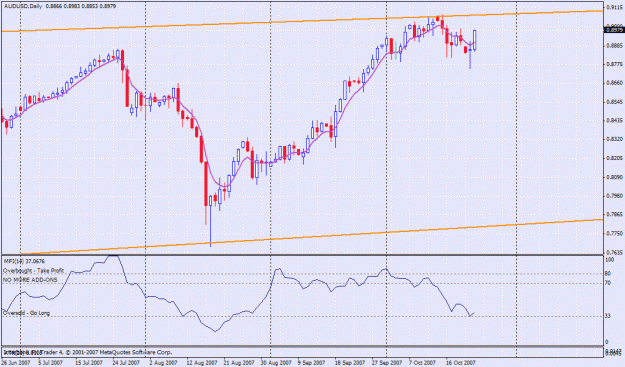
Task: Click the MFI scale value 100
Action: [610, 259]
